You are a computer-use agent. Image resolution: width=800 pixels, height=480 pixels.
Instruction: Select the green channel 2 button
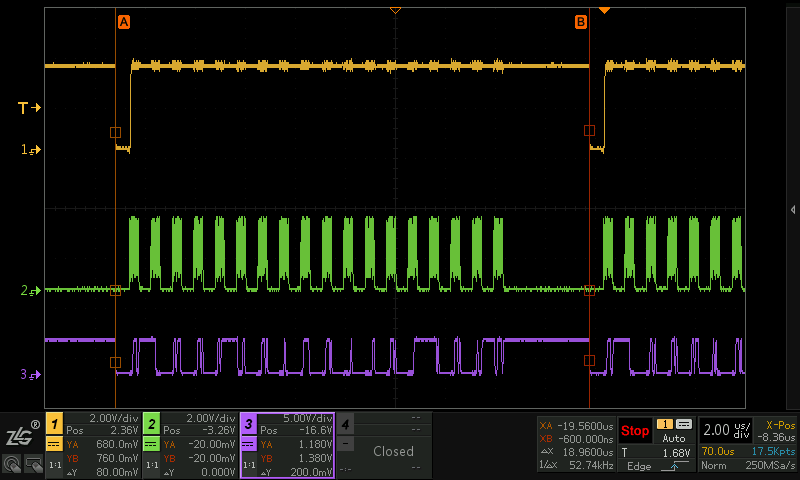point(152,423)
